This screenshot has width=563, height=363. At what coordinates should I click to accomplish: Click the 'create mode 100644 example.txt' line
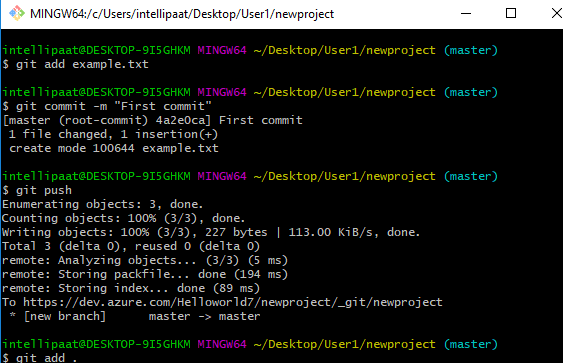114,148
